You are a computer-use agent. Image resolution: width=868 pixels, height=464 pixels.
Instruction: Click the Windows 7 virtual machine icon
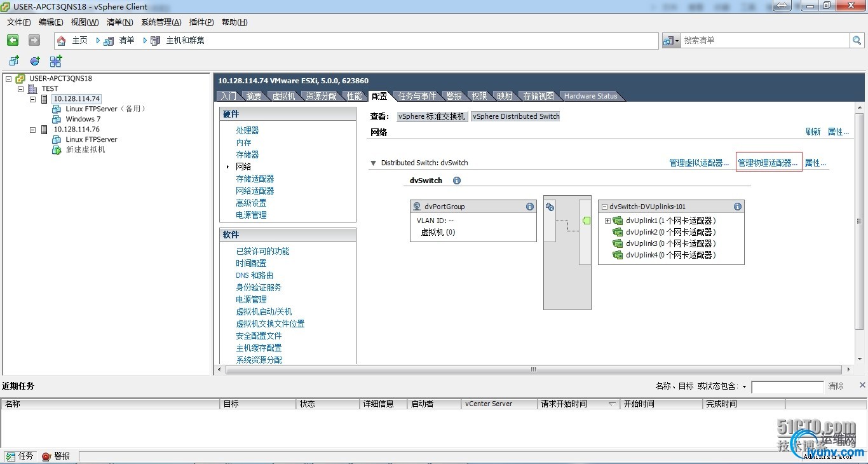pos(57,119)
